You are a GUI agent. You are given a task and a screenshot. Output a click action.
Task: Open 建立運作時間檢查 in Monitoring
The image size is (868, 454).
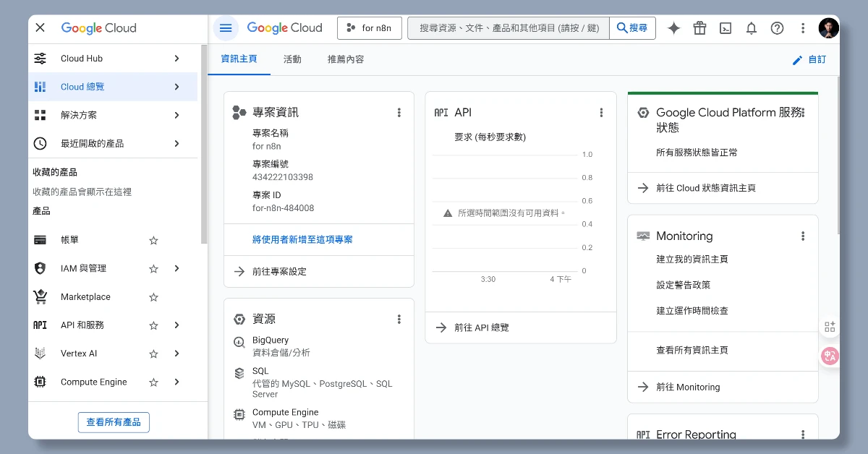[692, 311]
